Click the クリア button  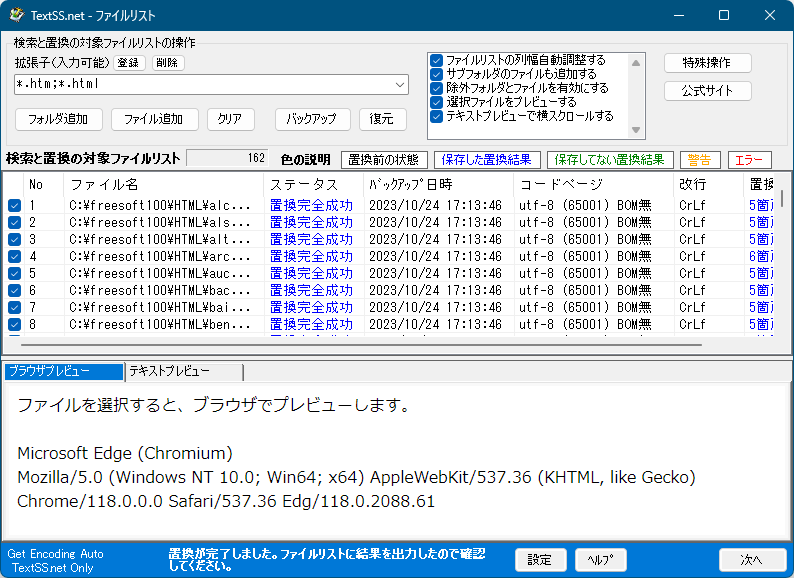tap(230, 120)
